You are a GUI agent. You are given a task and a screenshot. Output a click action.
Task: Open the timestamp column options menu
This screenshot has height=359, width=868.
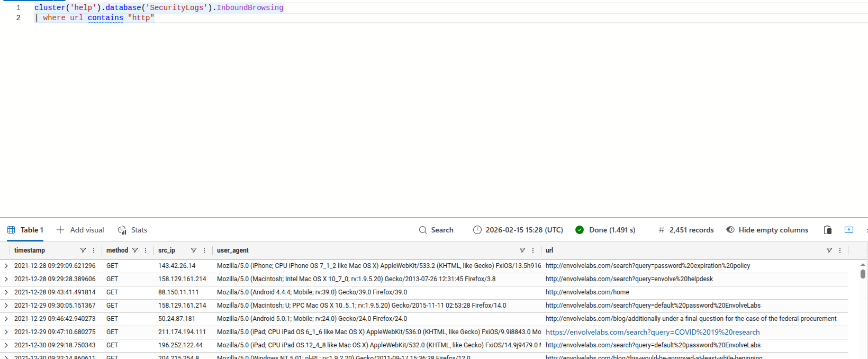[94, 250]
